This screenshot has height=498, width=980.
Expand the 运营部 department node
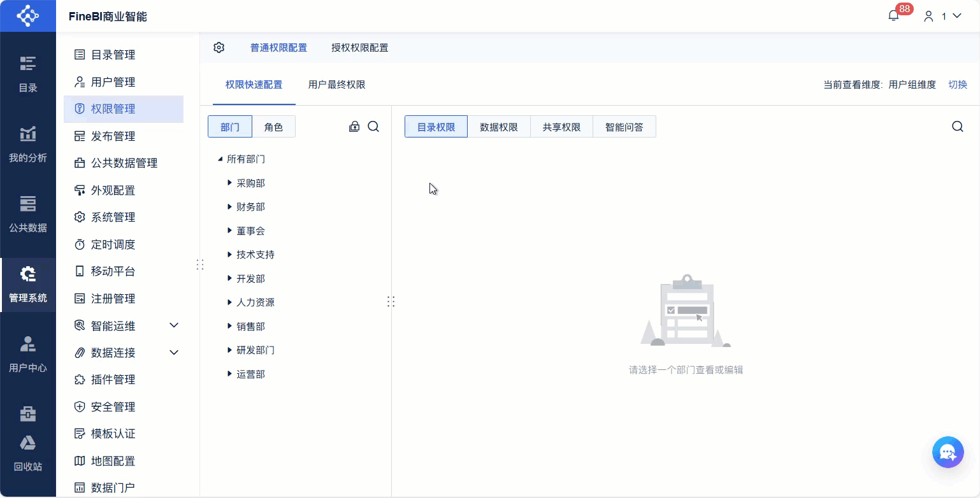[230, 374]
